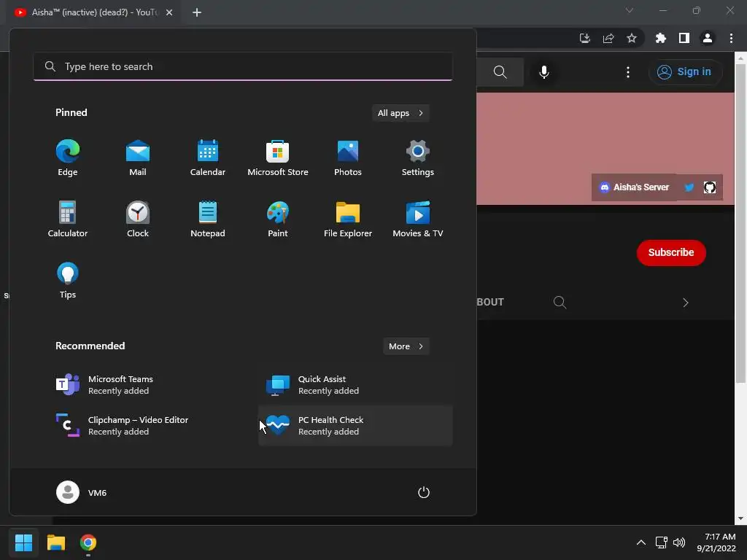This screenshot has height=560, width=747.
Task: Open File Explorer from pinned apps
Action: [x=348, y=219]
